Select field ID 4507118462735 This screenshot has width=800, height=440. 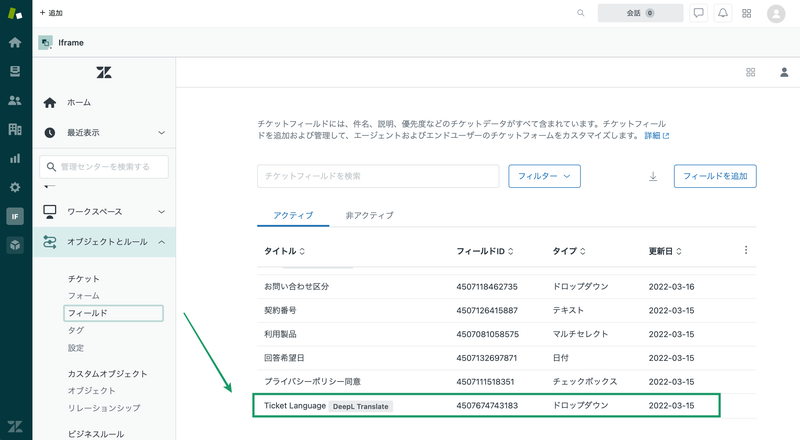coord(487,287)
